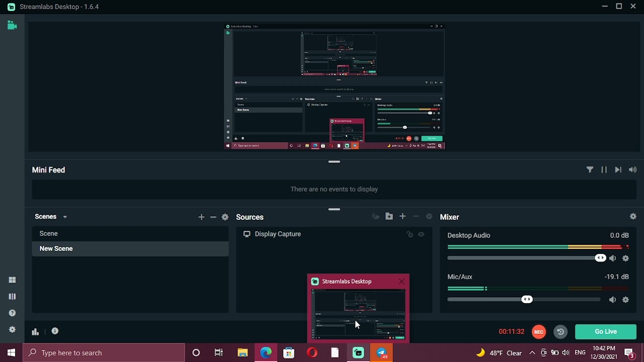
Task: Click the 48°F Clear weather widget
Action: pyautogui.click(x=499, y=353)
